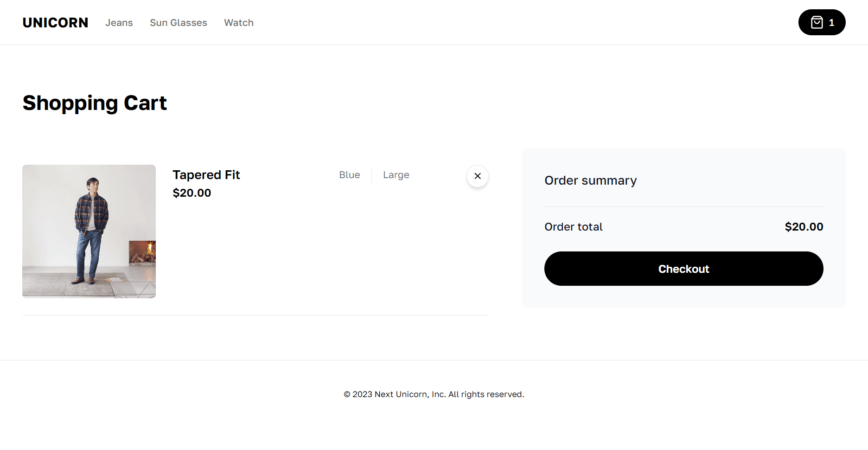Click the item count in cart badge
Image resolution: width=868 pixels, height=450 pixels.
(x=832, y=22)
